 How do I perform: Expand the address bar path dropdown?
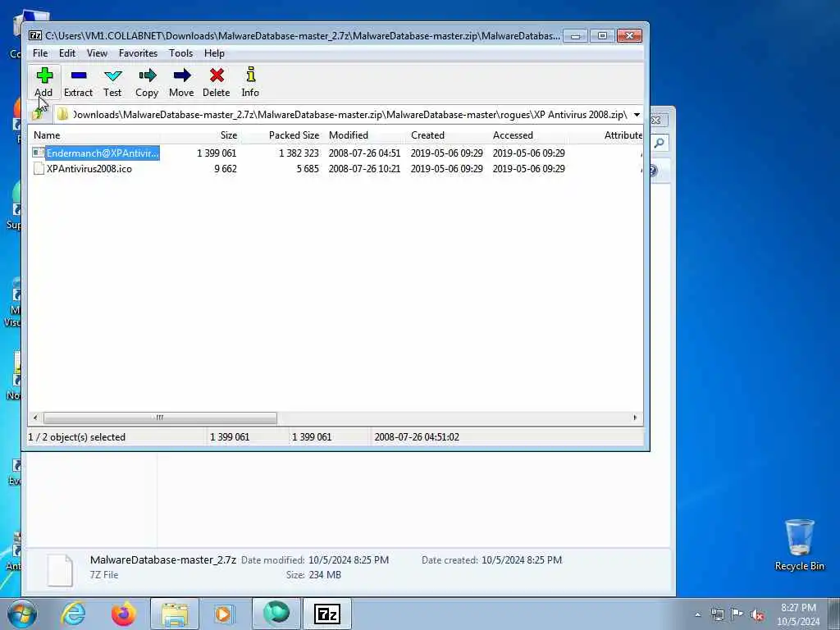[x=637, y=115]
